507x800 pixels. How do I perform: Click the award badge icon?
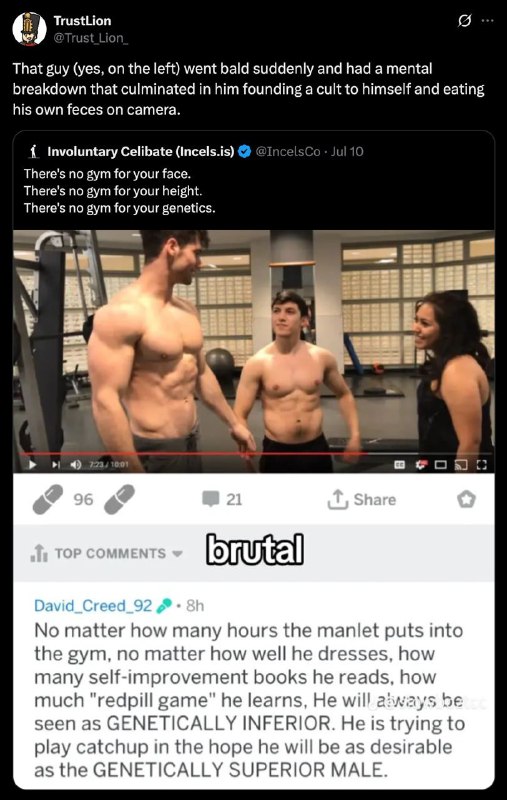pyautogui.click(x=466, y=499)
